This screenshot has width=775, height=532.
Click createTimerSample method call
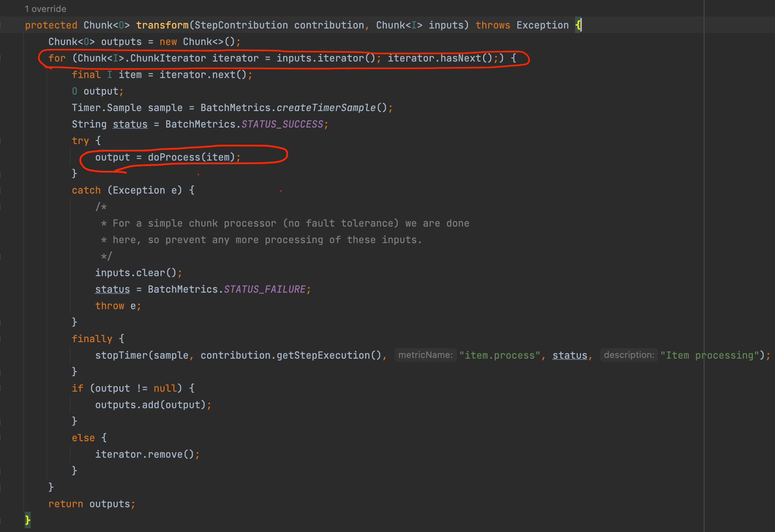tap(326, 108)
